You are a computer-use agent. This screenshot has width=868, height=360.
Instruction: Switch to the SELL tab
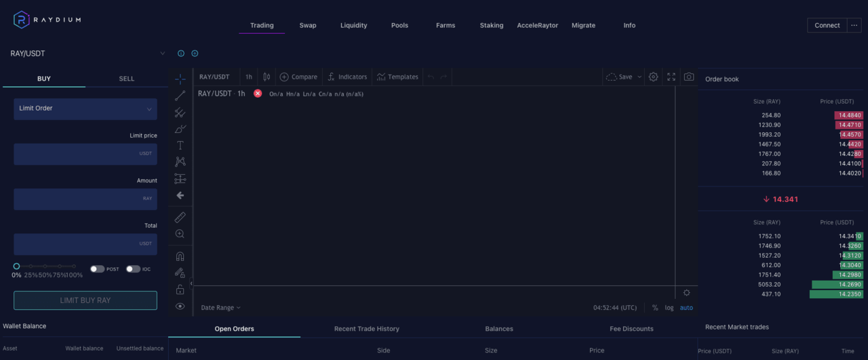pos(127,79)
